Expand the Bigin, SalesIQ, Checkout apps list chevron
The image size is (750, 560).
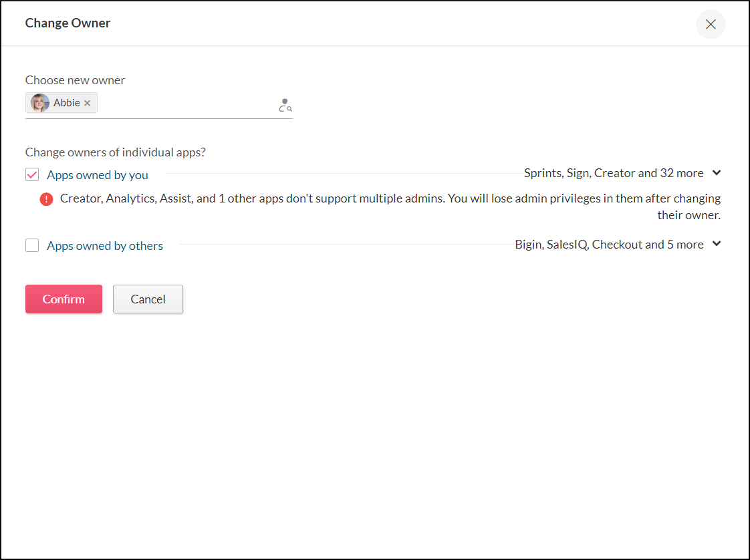point(716,243)
